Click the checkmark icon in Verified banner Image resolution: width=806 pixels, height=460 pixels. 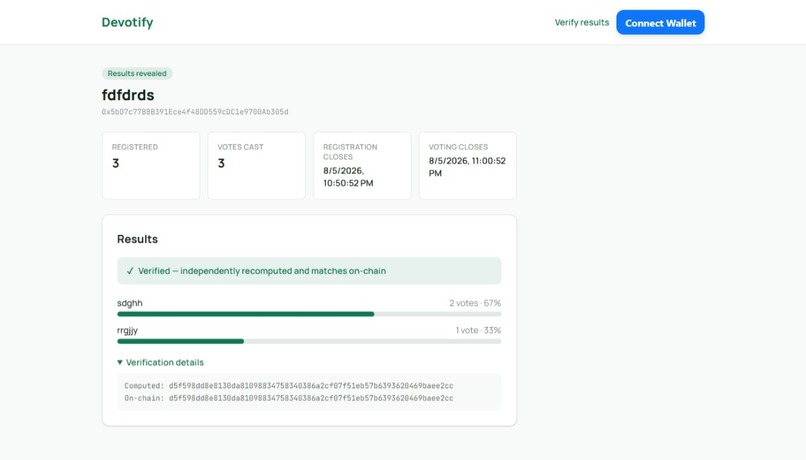click(130, 271)
